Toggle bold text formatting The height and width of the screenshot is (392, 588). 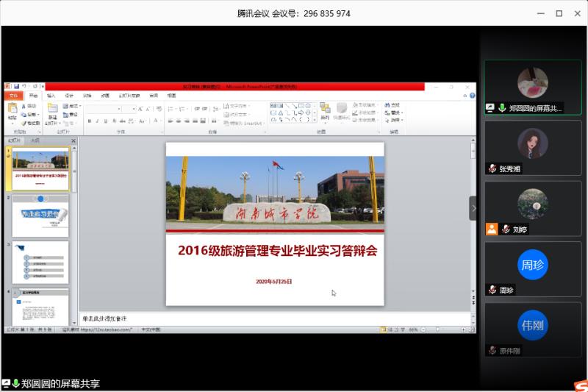89,121
